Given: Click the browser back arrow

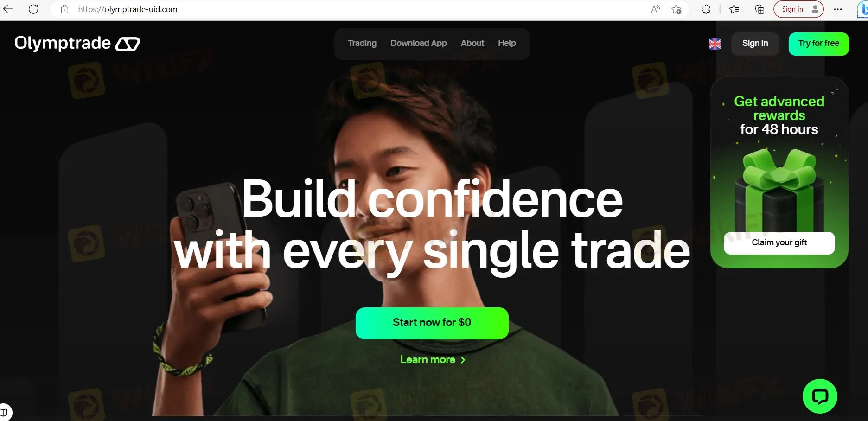Looking at the screenshot, I should pyautogui.click(x=8, y=9).
